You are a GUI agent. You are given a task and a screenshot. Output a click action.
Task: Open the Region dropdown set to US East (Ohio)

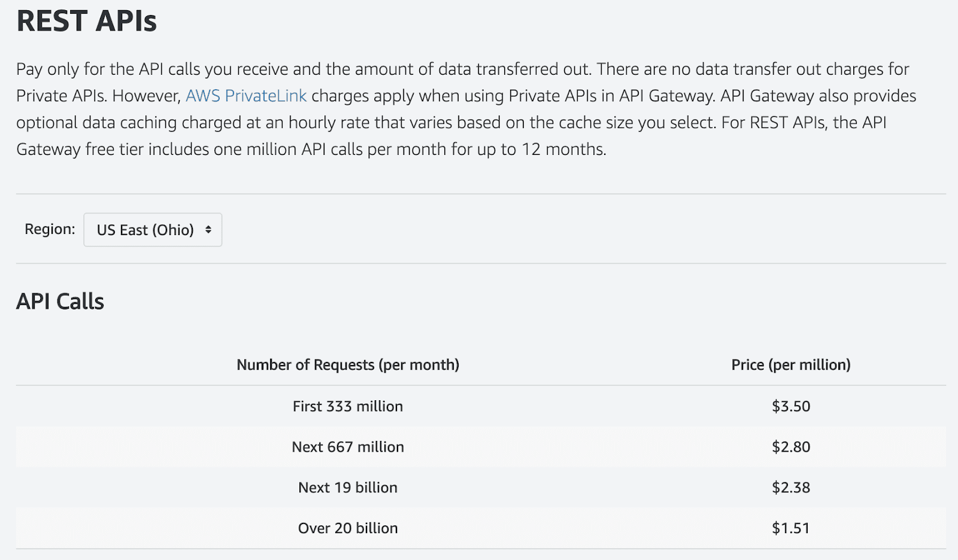pos(153,230)
